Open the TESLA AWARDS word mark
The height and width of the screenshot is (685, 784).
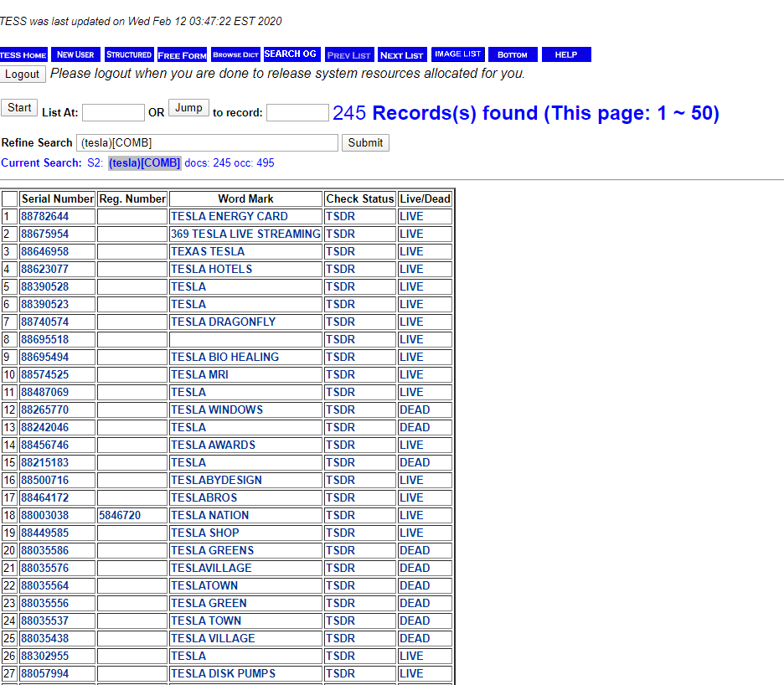tap(213, 445)
